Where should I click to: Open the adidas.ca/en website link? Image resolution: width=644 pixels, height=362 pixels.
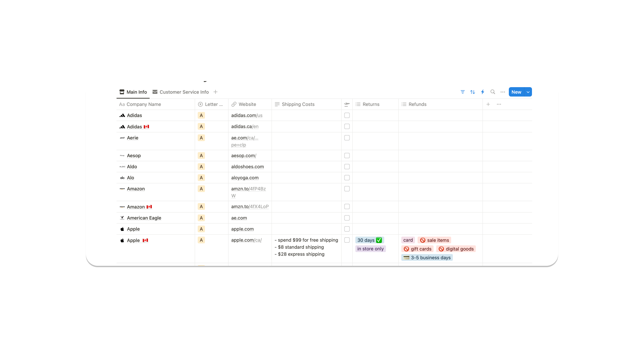pyautogui.click(x=245, y=126)
